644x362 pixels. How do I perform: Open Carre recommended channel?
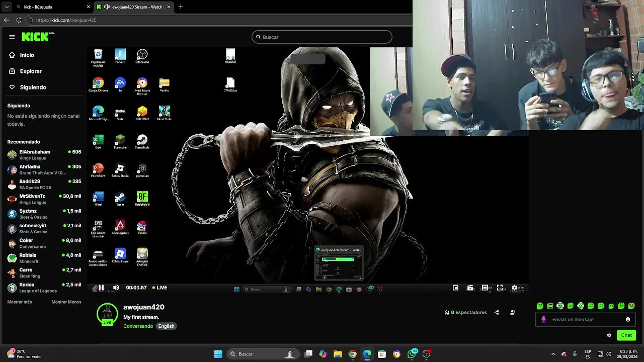44,273
